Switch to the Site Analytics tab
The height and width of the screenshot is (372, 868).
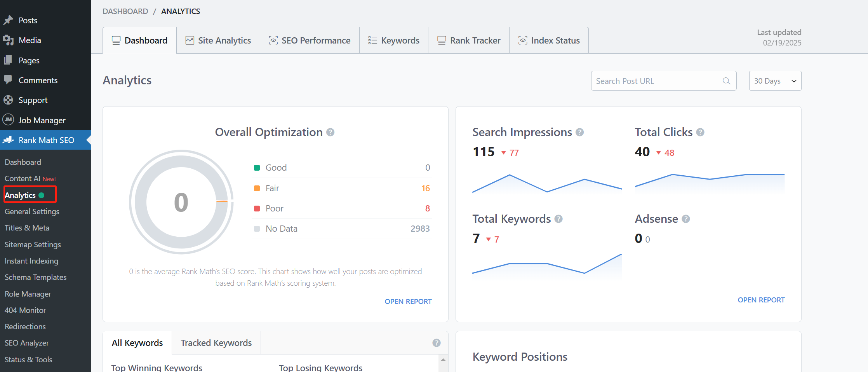click(218, 40)
